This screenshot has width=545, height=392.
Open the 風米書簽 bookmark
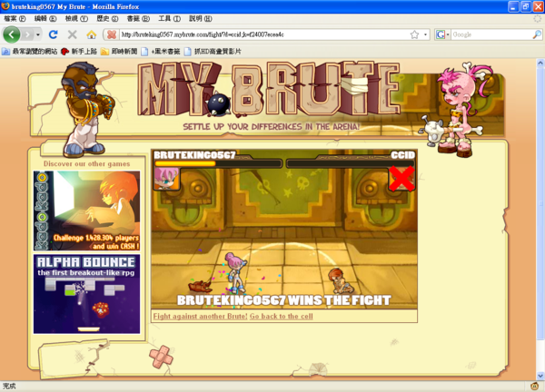[x=161, y=52]
